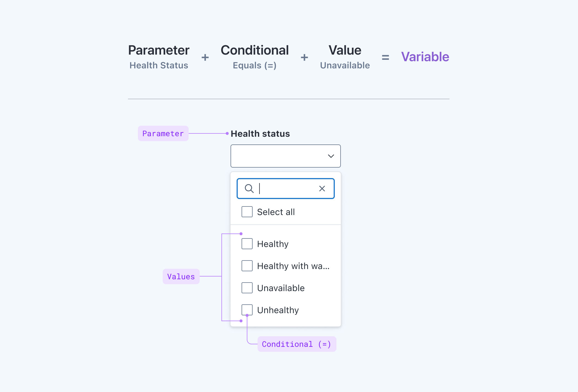Check the Healthy option

coord(247,244)
